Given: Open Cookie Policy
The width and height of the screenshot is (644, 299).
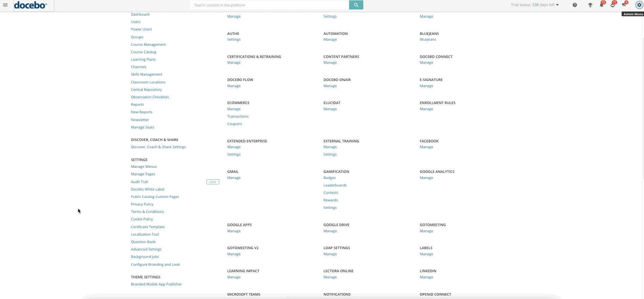Looking at the screenshot, I should click(142, 219).
